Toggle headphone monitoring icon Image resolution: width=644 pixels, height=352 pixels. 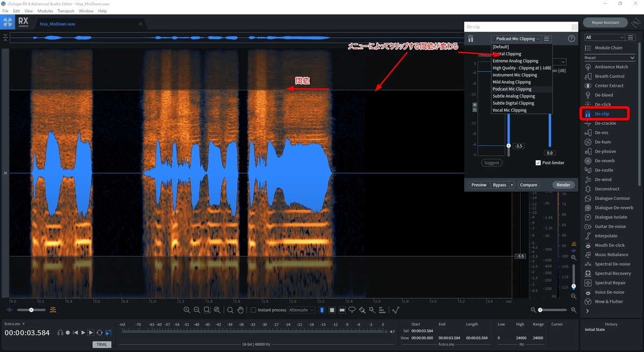(x=60, y=333)
